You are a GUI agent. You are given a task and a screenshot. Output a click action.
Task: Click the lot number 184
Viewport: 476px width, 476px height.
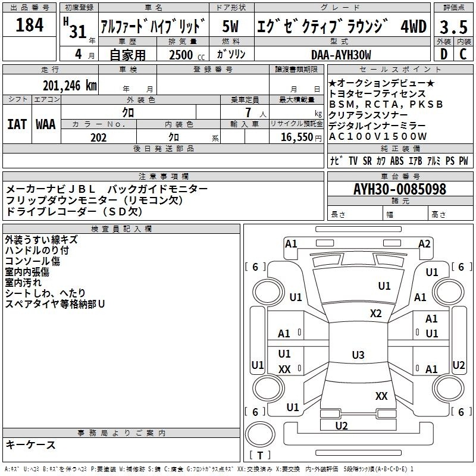(x=30, y=26)
